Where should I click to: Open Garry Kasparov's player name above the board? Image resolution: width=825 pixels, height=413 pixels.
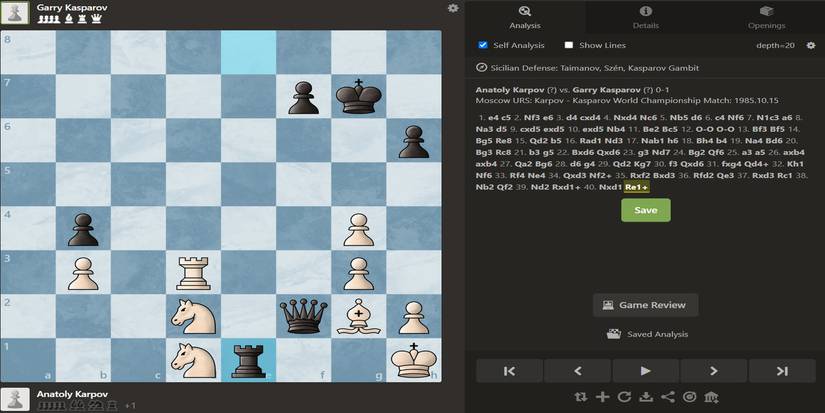(72, 8)
